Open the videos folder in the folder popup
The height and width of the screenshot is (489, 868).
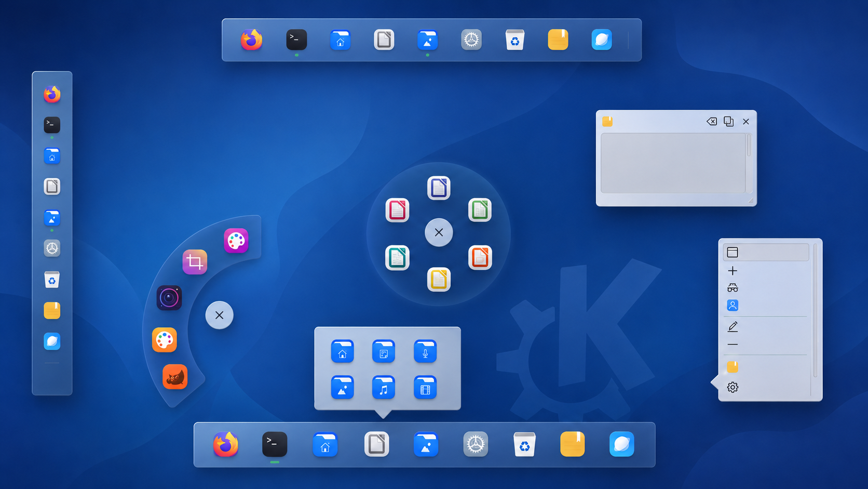425,388
